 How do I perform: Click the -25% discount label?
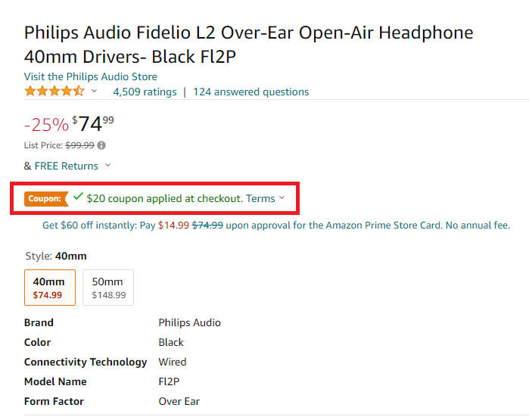pos(47,125)
